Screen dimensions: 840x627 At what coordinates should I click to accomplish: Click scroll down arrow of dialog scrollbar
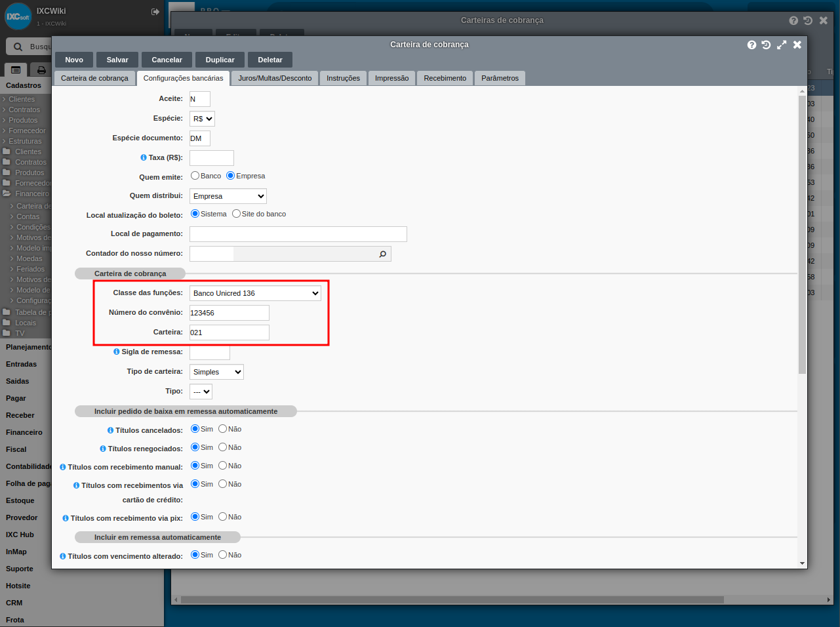click(x=802, y=563)
